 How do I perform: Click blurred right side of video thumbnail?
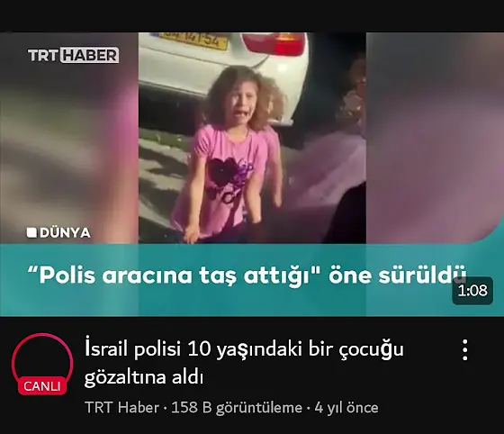(435, 138)
